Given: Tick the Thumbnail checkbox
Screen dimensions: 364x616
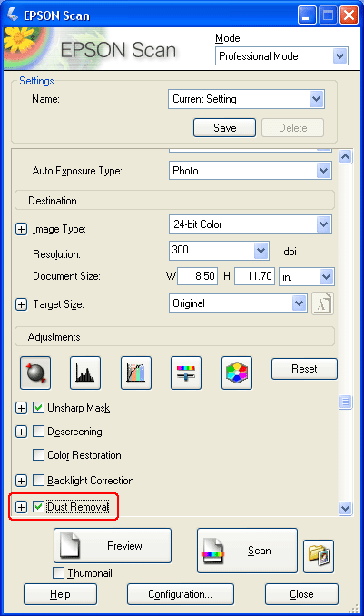Looking at the screenshot, I should (58, 572).
